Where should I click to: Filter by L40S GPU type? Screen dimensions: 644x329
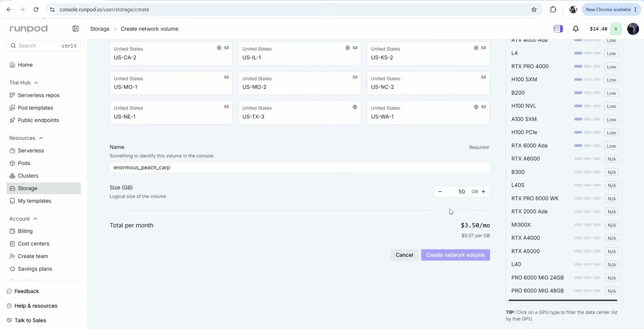[564, 185]
